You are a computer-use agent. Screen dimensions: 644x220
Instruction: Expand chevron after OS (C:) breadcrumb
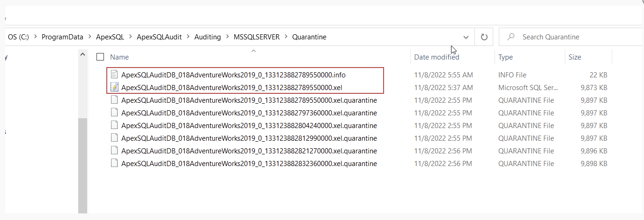click(35, 37)
